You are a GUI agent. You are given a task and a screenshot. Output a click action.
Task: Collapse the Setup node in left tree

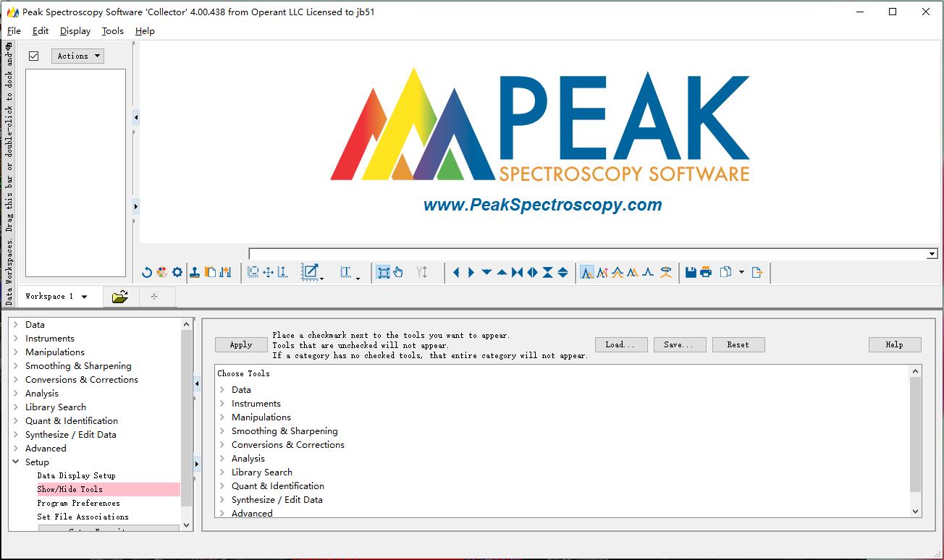[x=16, y=462]
